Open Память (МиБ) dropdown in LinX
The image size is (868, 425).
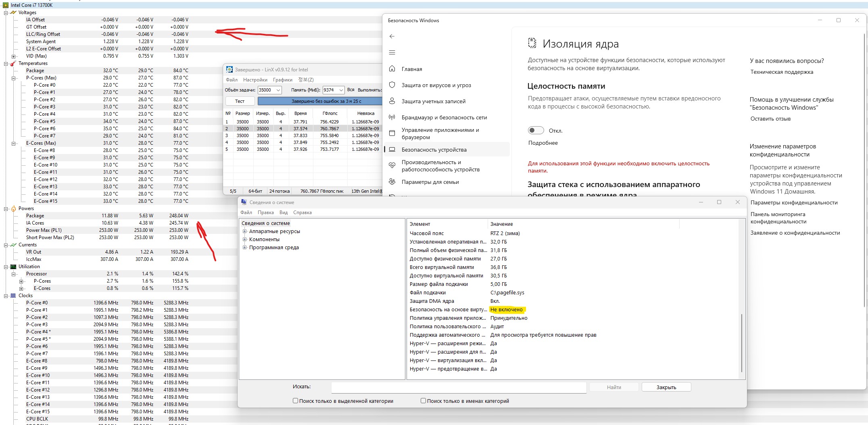coord(341,90)
